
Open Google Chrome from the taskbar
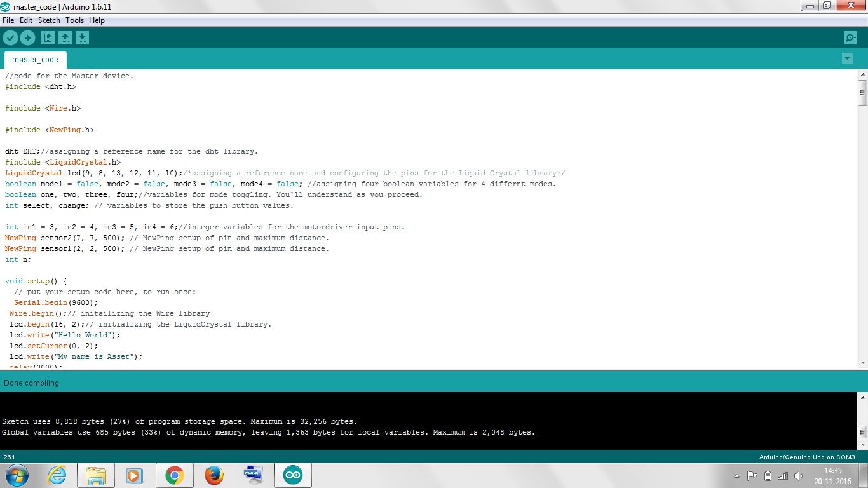coord(174,475)
